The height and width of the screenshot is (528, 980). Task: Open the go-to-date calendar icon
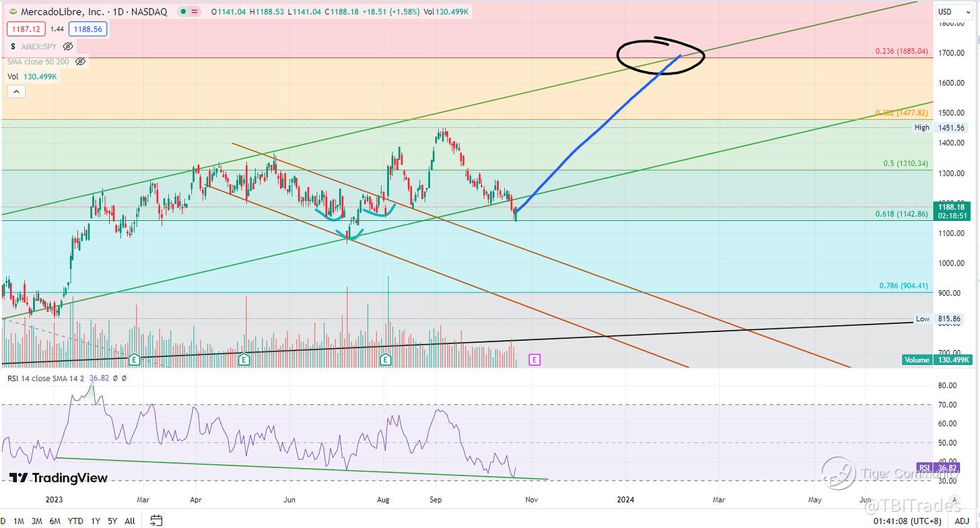pos(156,520)
